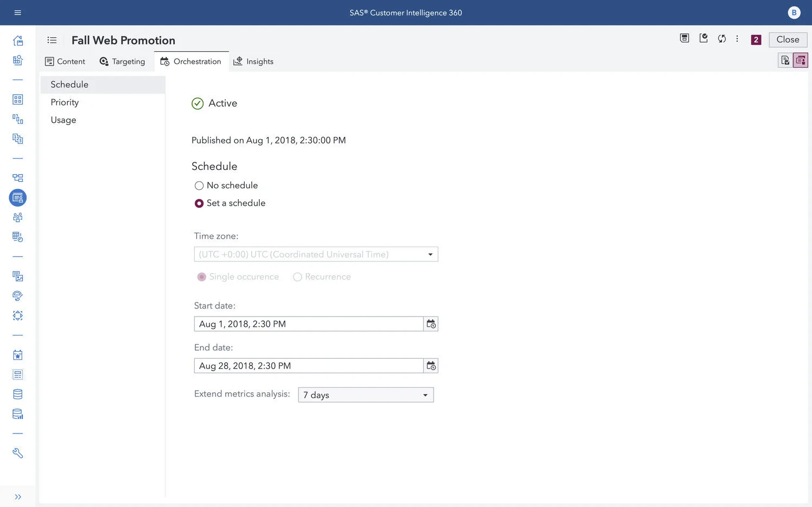Switch to the Content tab

pos(65,62)
